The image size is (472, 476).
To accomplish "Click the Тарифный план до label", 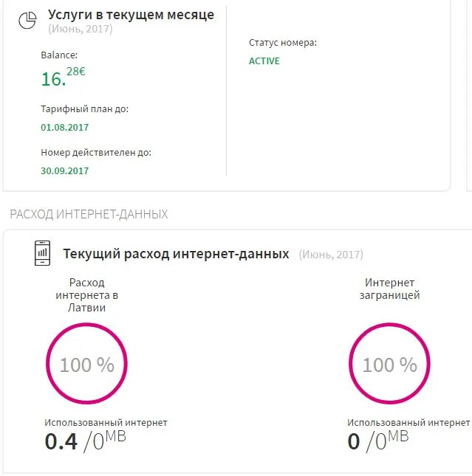I will tap(84, 109).
